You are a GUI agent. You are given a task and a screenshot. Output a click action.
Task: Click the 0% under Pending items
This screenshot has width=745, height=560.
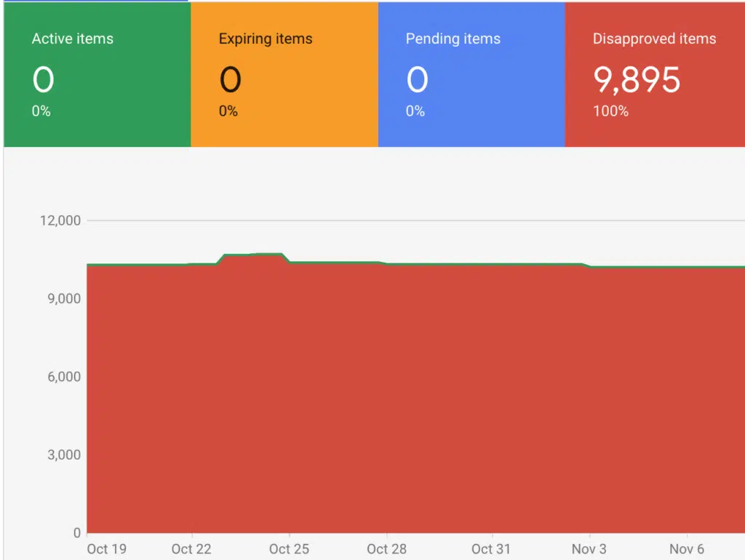[415, 111]
